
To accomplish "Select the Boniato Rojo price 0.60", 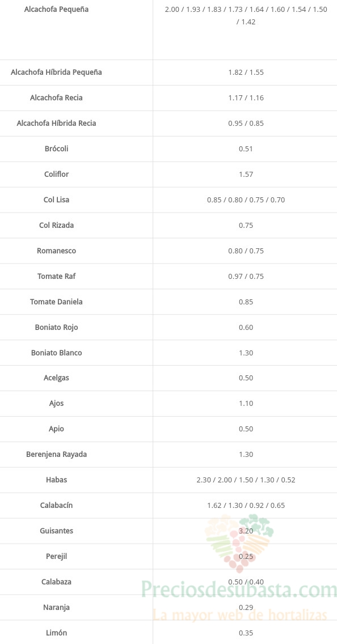I will click(x=246, y=327).
